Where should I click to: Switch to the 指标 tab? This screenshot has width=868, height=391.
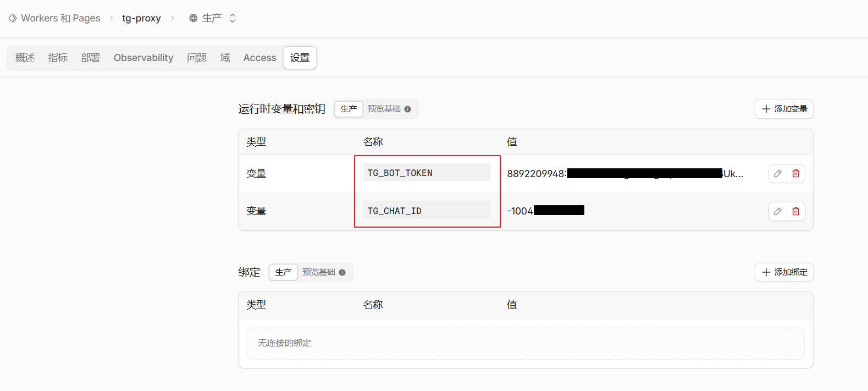[58, 58]
